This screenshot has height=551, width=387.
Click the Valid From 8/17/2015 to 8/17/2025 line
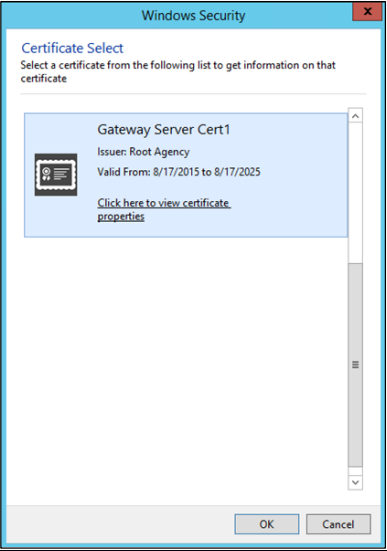click(179, 172)
